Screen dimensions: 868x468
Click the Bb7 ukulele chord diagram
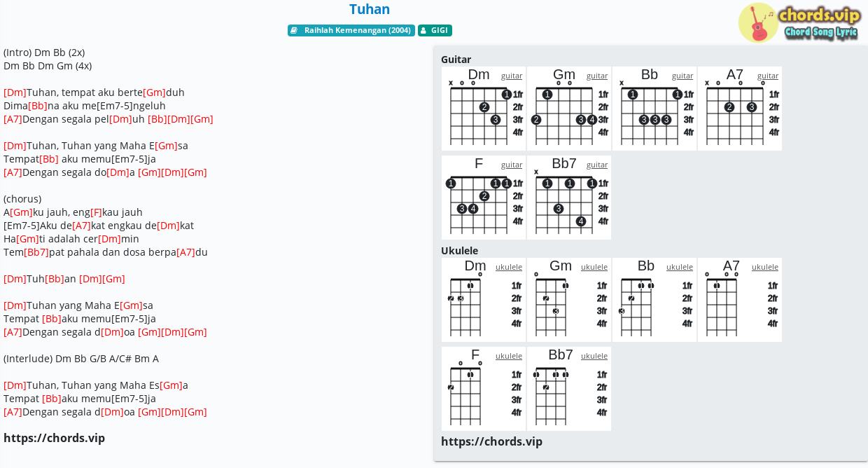569,389
